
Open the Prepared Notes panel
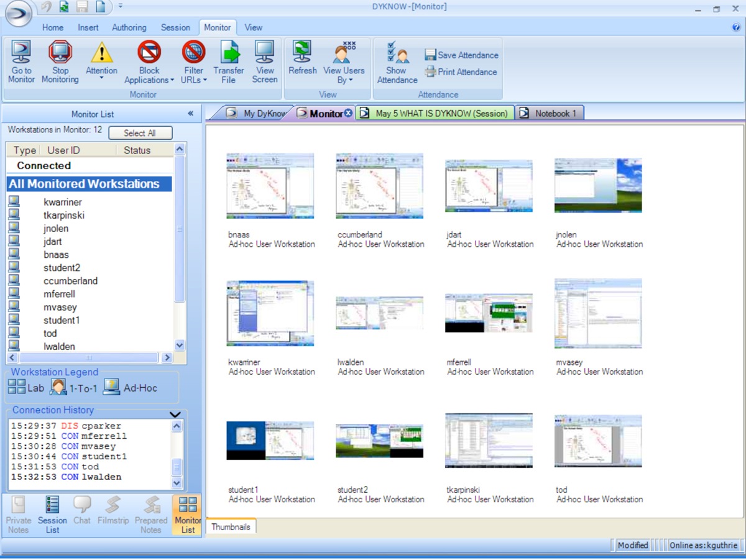tap(151, 515)
